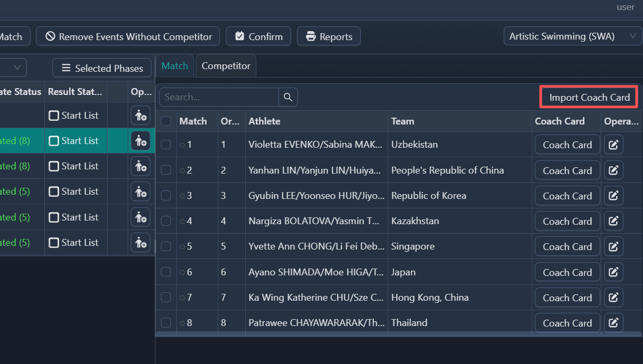Image resolution: width=643 pixels, height=364 pixels.
Task: Edit the Hong Kong, China entry
Action: [613, 298]
